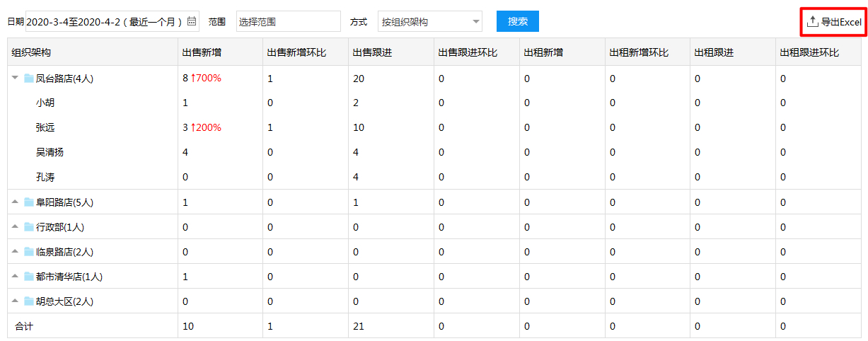
Task: Expand the 临泉路店(2人) arrow
Action: pyautogui.click(x=15, y=252)
